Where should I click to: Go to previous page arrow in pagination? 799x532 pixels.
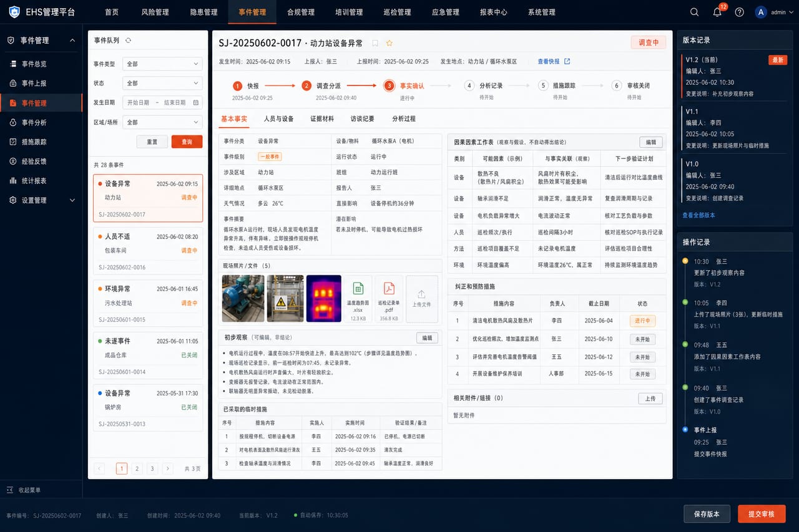(x=99, y=468)
